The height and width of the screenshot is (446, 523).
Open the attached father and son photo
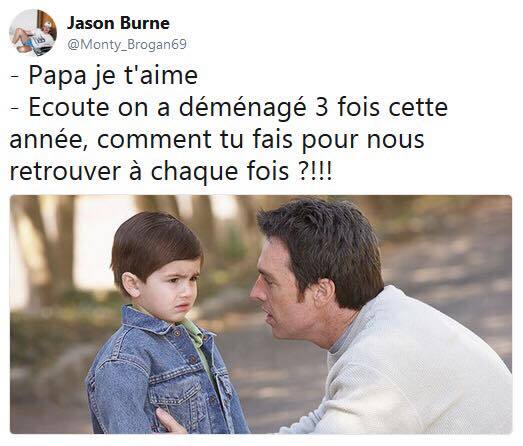click(x=261, y=314)
